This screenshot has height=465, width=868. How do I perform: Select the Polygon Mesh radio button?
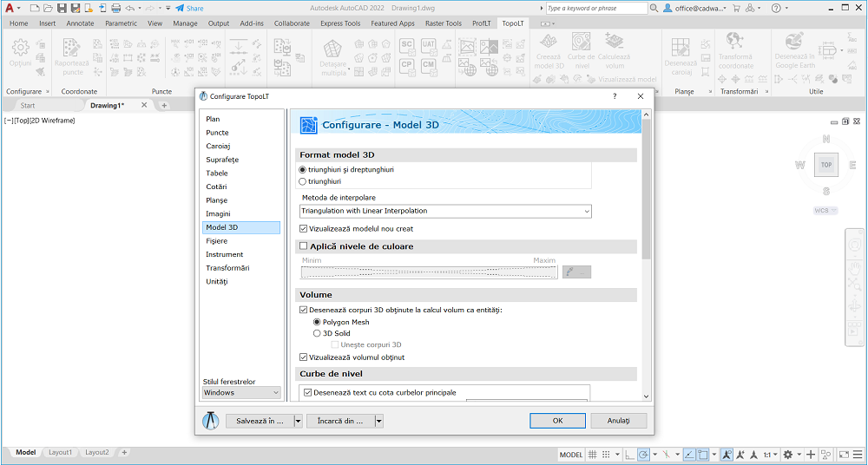pyautogui.click(x=317, y=322)
